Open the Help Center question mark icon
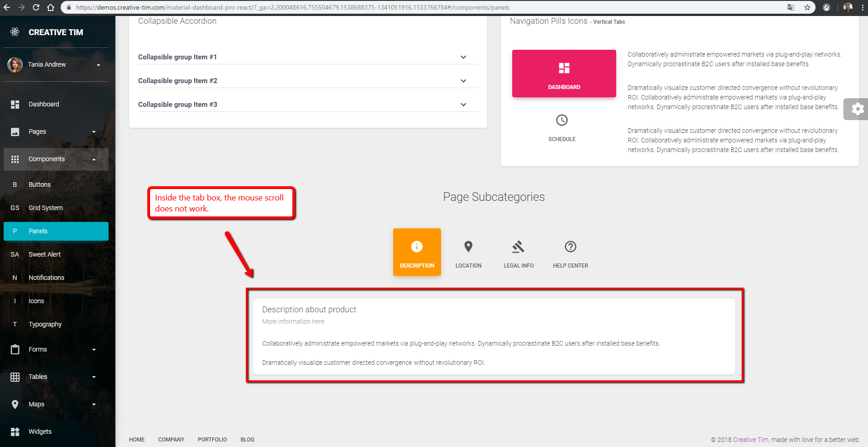This screenshot has height=447, width=868. (570, 247)
